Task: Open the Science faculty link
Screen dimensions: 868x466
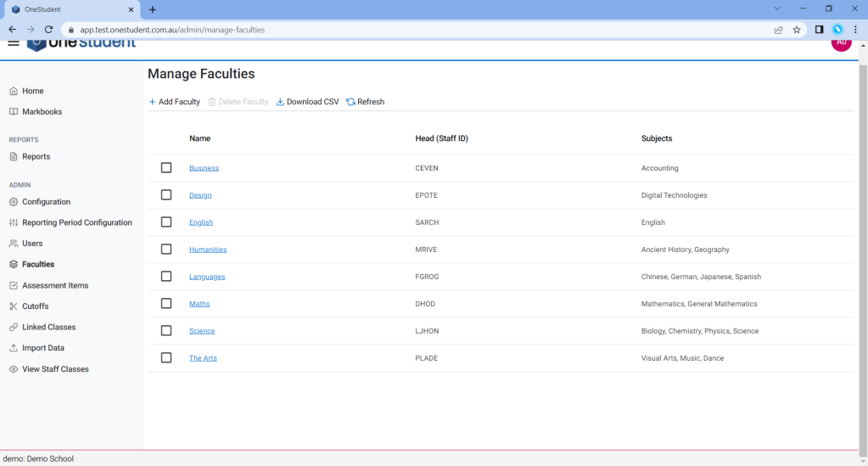Action: click(x=202, y=331)
